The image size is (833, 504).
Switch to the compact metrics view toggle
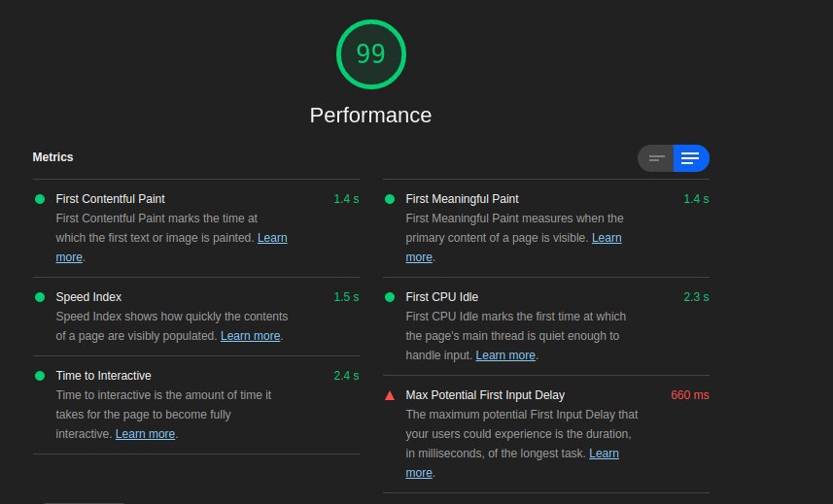point(656,158)
